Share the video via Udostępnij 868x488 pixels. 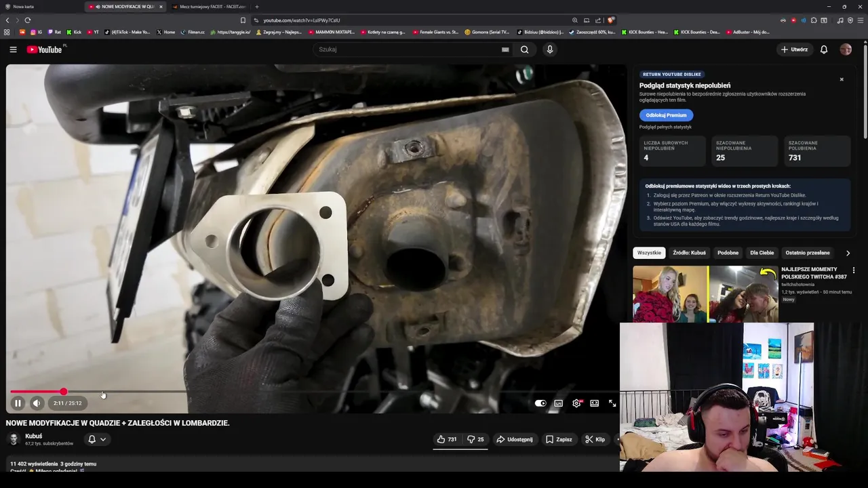coord(515,439)
